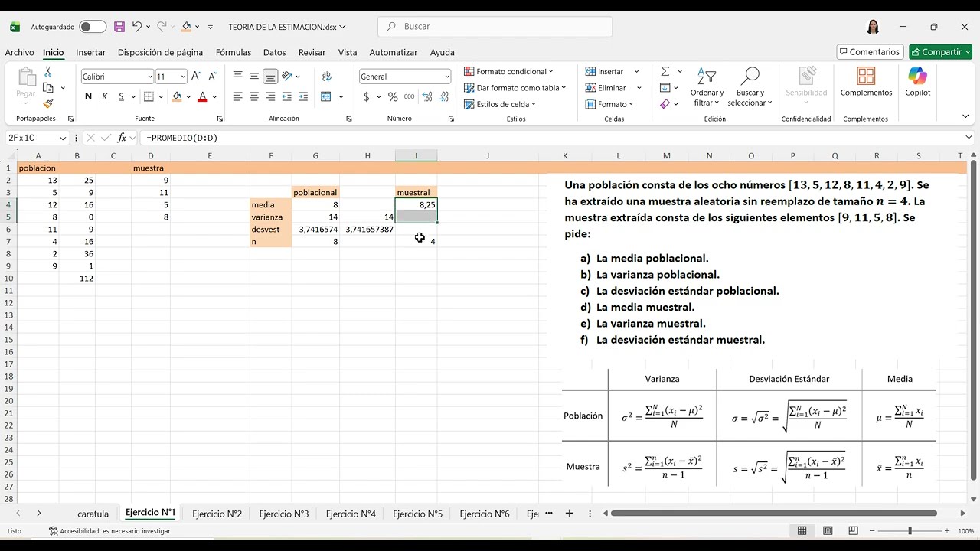Click the Compartir button
980x551 pixels.
[940, 52]
